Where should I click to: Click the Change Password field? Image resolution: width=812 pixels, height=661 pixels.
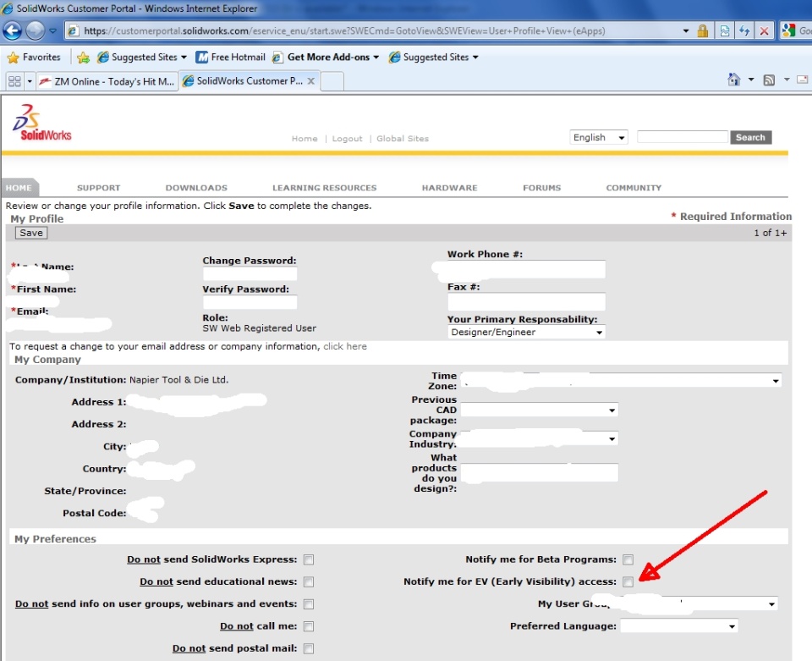pos(250,273)
